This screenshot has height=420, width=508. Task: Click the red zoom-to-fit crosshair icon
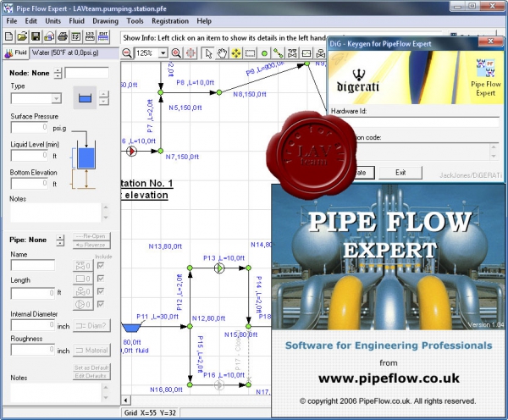190,53
